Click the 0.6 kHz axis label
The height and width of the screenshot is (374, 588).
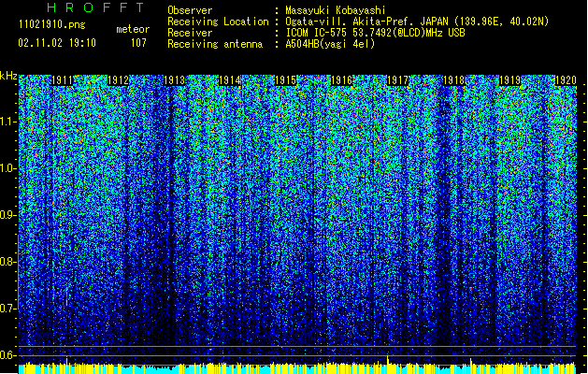tap(8, 355)
